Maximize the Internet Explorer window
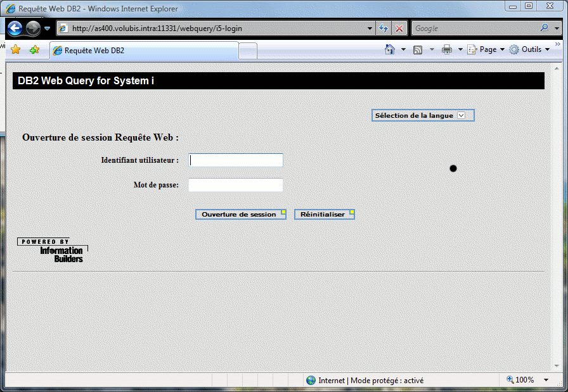This screenshot has height=392, width=568. click(x=529, y=6)
